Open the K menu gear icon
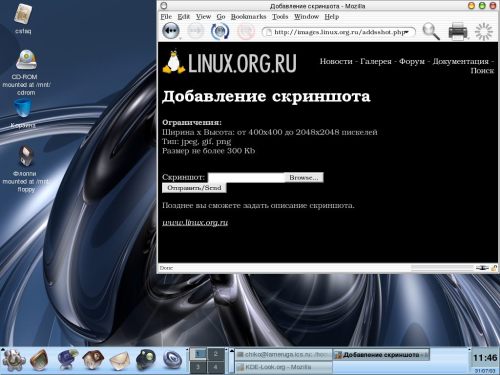500x375 pixels. click(x=13, y=359)
